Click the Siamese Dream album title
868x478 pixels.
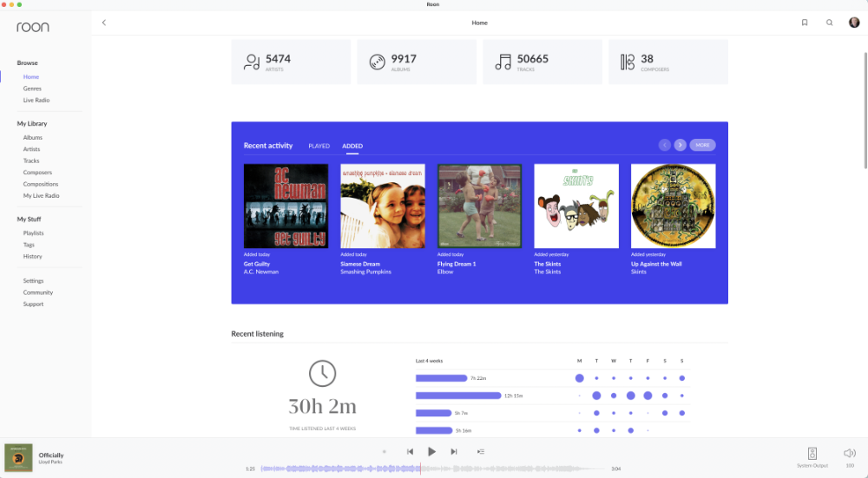tap(360, 264)
